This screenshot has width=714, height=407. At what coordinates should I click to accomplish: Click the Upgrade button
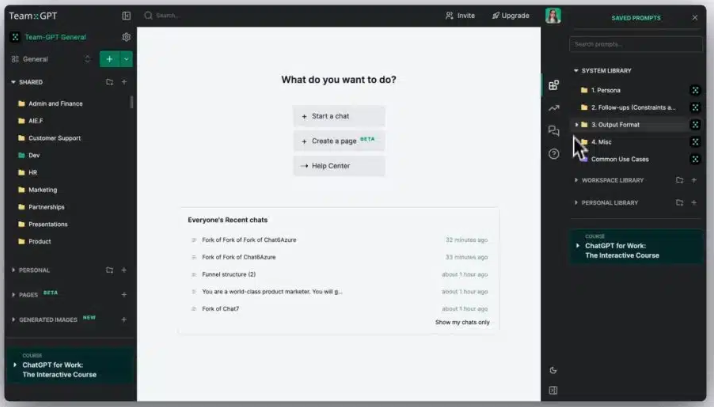point(510,15)
